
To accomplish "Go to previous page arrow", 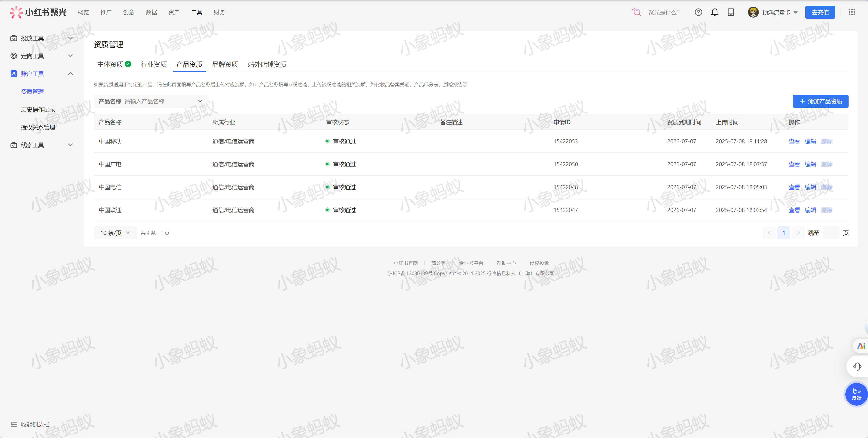I will 769,233.
